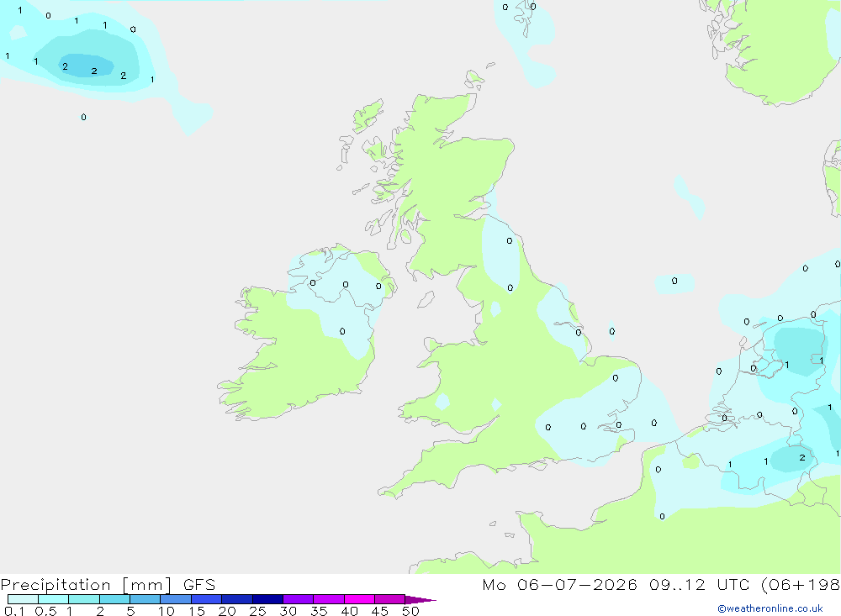841x616 pixels.
Task: Click the 25–30 mm legend swatch
Action: click(267, 599)
